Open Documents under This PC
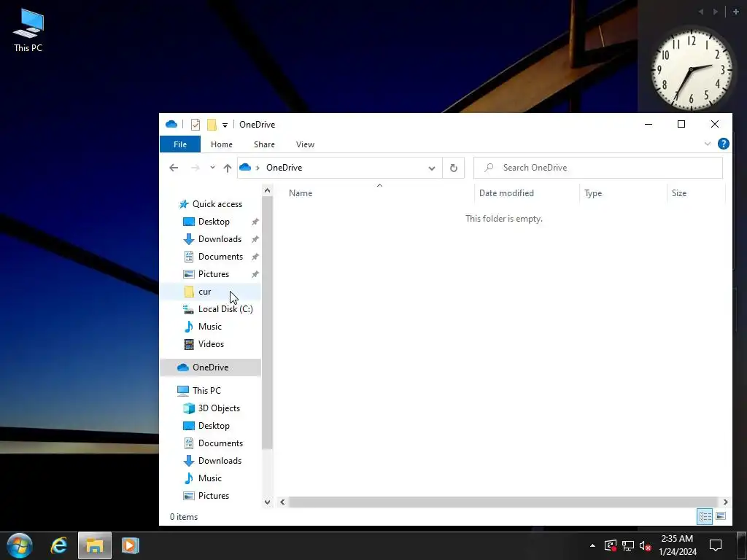 pos(220,443)
